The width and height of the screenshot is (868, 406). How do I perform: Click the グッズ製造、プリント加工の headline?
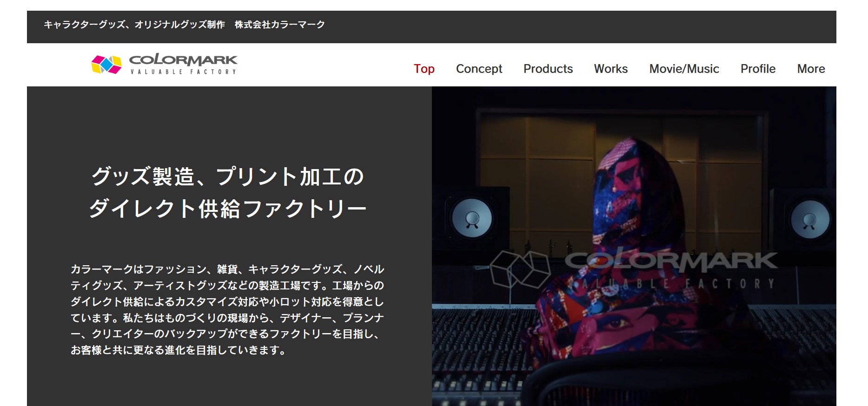[x=227, y=177]
